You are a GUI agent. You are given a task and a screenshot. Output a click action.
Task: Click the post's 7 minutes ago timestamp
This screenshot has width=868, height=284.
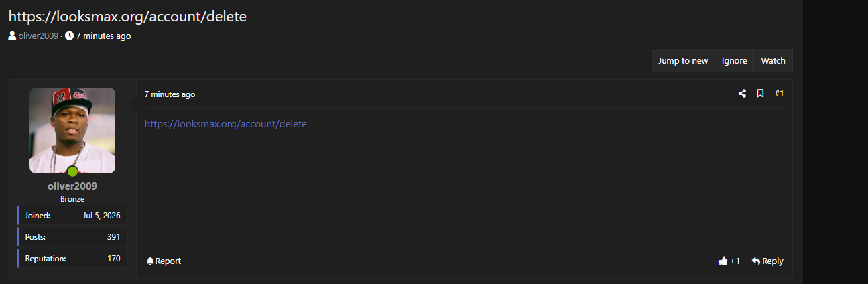(x=170, y=94)
